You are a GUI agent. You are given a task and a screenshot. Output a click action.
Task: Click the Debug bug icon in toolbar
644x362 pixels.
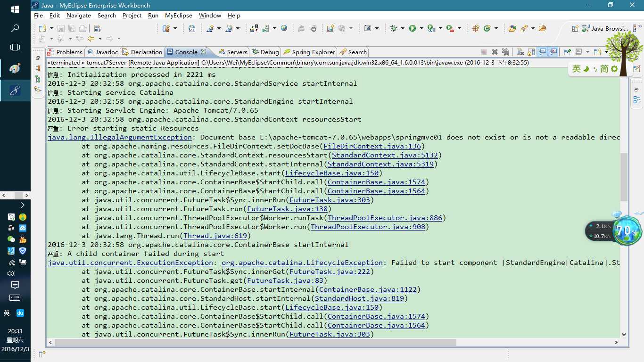click(x=394, y=28)
